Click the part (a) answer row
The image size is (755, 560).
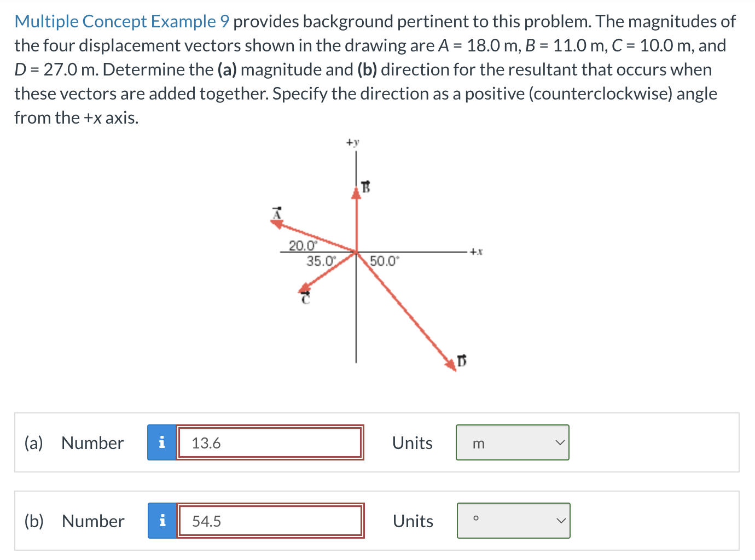coord(377,442)
